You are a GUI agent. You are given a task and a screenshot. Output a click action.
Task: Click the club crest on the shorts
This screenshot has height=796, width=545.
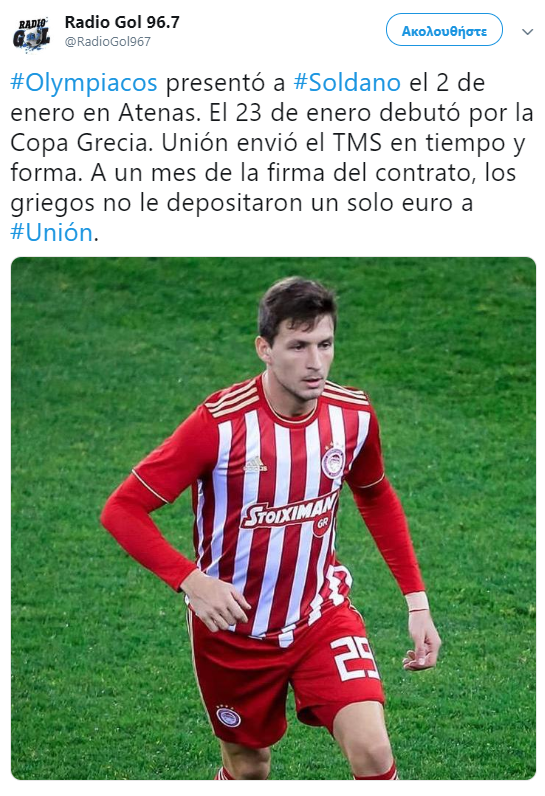(x=228, y=716)
